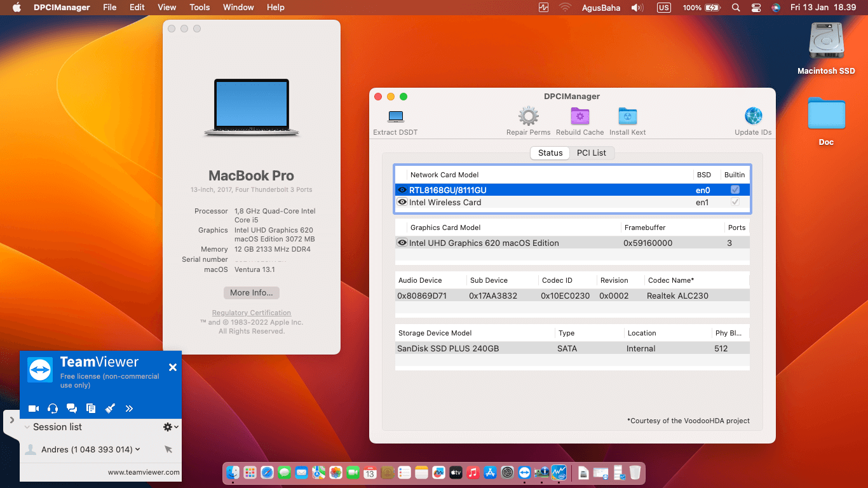The width and height of the screenshot is (868, 488).
Task: Open FaceTime from the Dock
Action: coord(353,473)
